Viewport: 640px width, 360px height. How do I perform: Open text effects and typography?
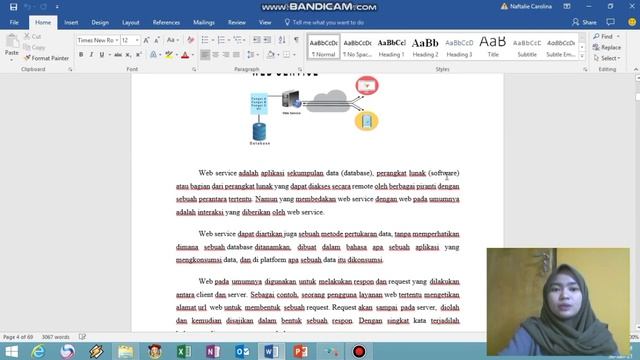coord(153,54)
